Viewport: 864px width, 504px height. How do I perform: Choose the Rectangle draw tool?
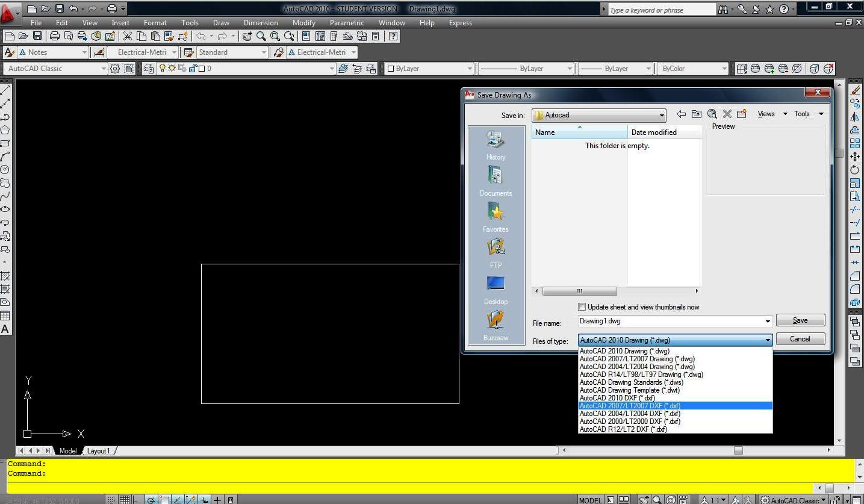point(5,143)
